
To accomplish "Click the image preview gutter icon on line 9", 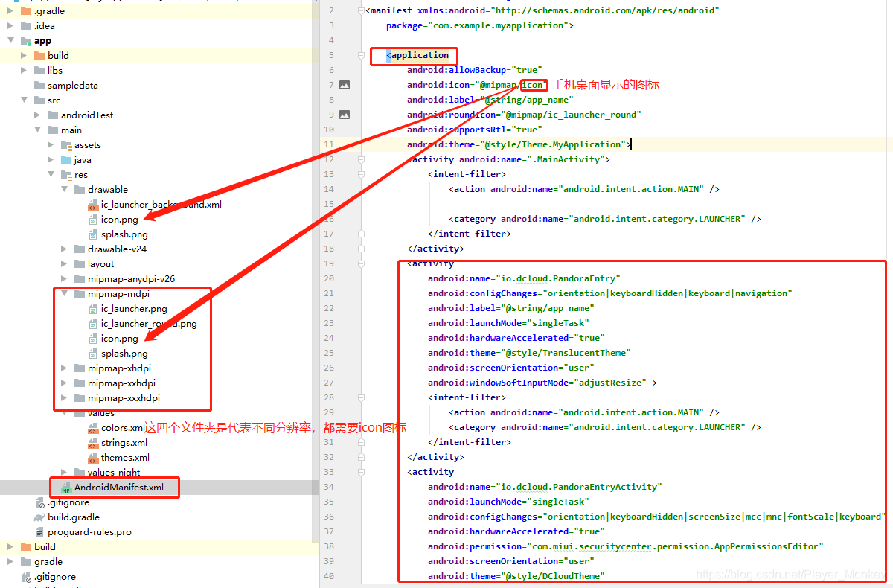I will (344, 115).
